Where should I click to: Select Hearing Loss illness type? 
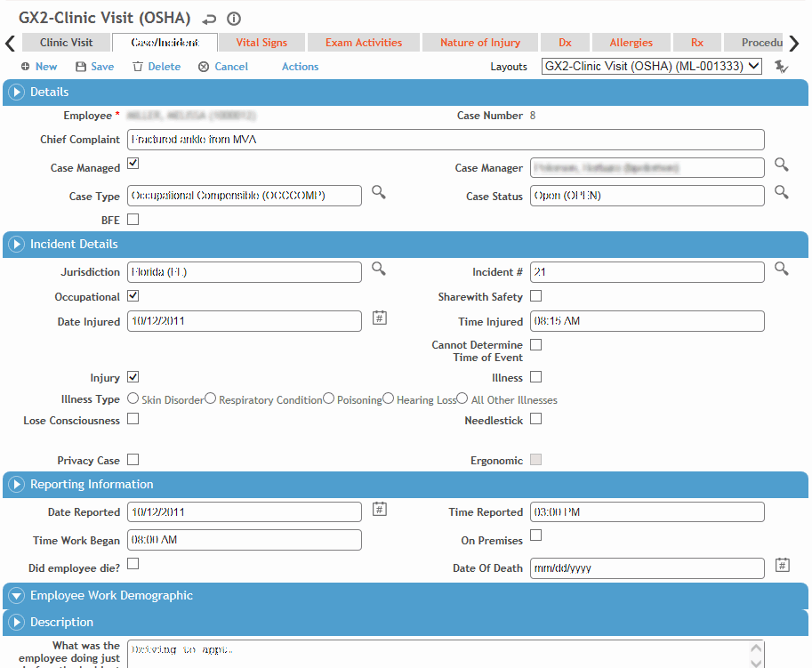(x=388, y=398)
